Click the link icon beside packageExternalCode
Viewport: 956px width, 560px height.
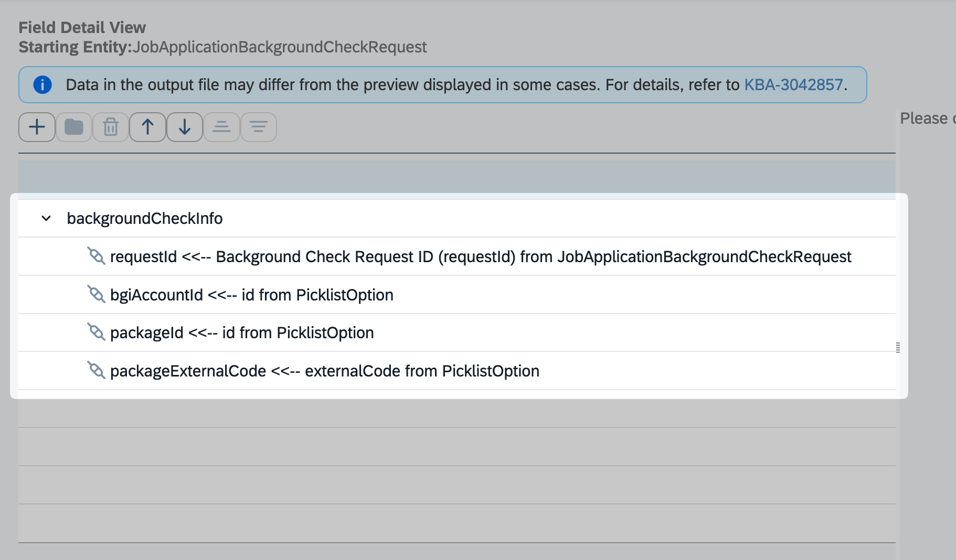point(96,370)
